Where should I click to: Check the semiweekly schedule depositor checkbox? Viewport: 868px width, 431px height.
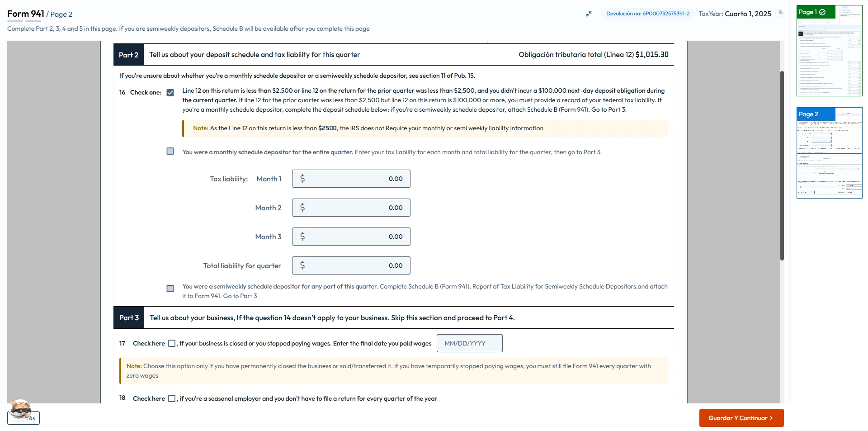click(170, 289)
